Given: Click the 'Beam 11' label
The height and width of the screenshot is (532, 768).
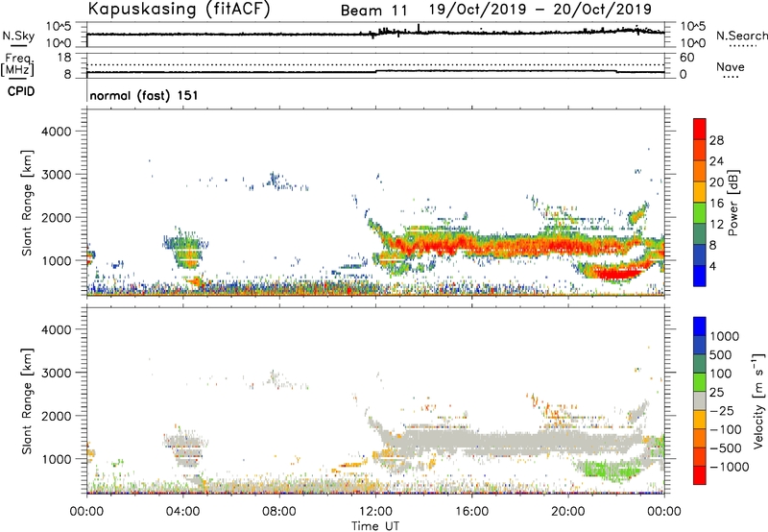Looking at the screenshot, I should 374,11.
